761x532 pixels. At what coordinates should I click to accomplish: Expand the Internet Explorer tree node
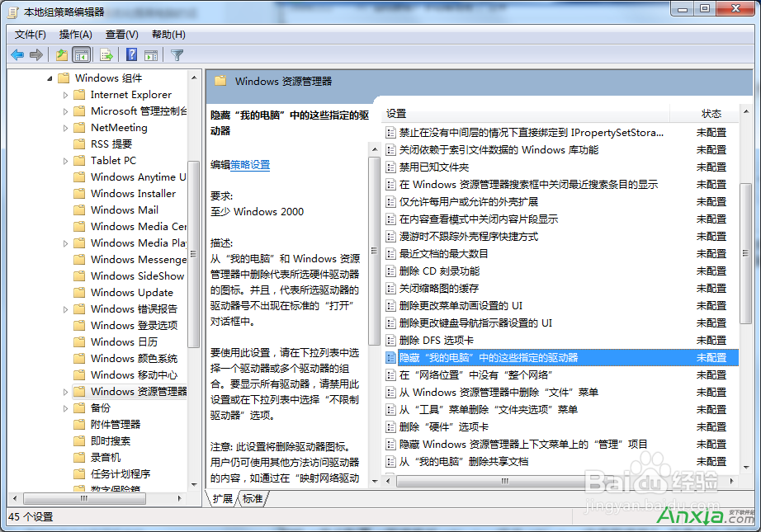point(65,95)
